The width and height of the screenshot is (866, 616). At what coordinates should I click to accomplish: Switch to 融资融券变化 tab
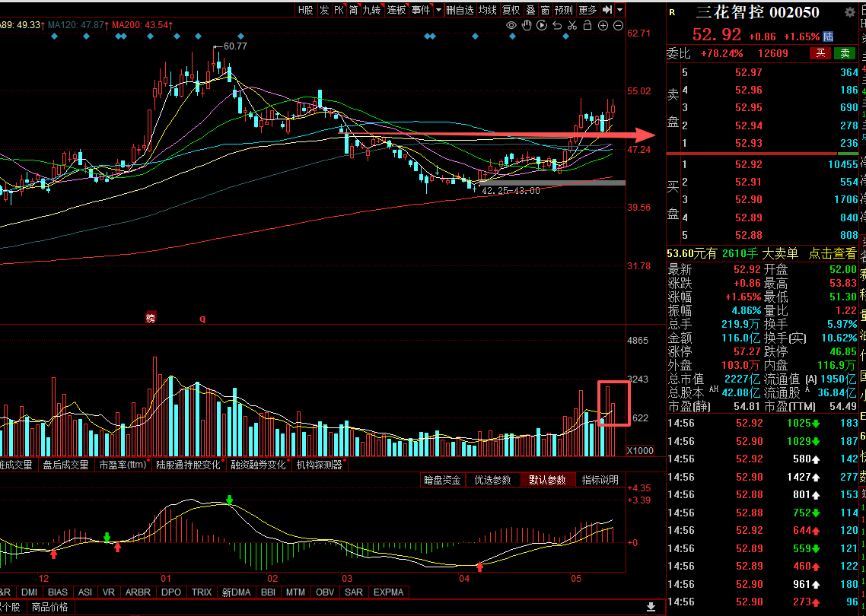tap(259, 465)
